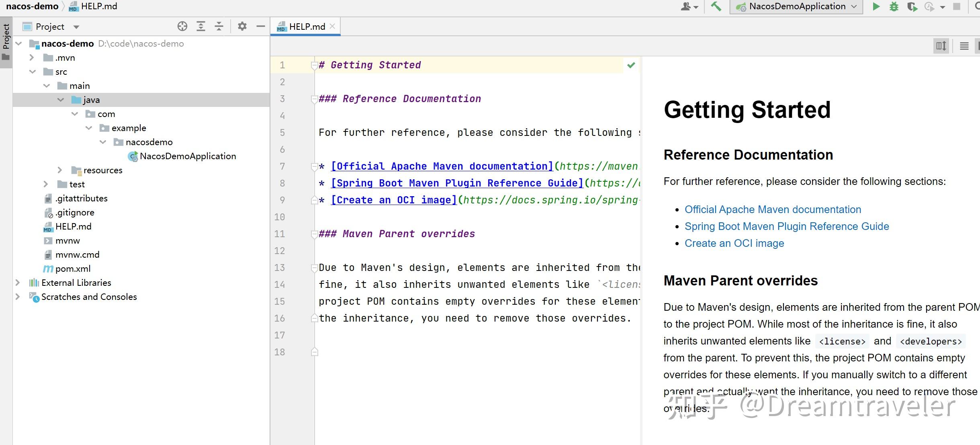Open Project panel settings gear
The height and width of the screenshot is (445, 980).
(x=242, y=27)
